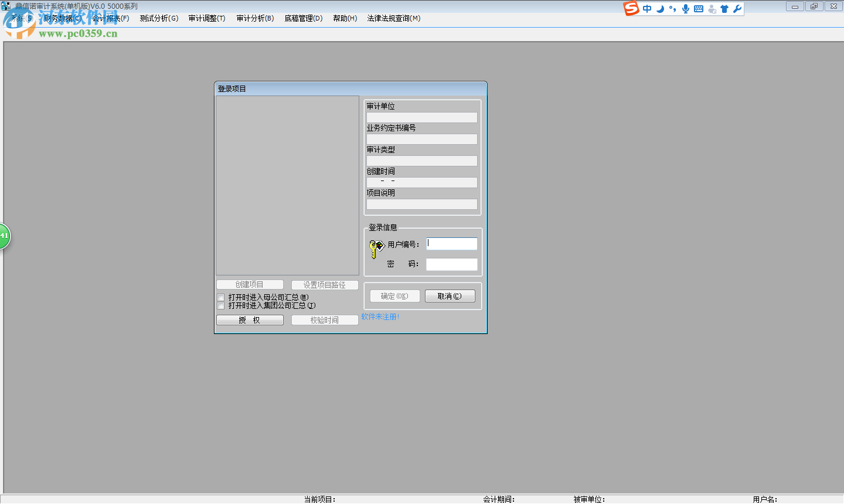The height and width of the screenshot is (504, 844).
Task: Click the 创建时间 field
Action: tap(422, 183)
